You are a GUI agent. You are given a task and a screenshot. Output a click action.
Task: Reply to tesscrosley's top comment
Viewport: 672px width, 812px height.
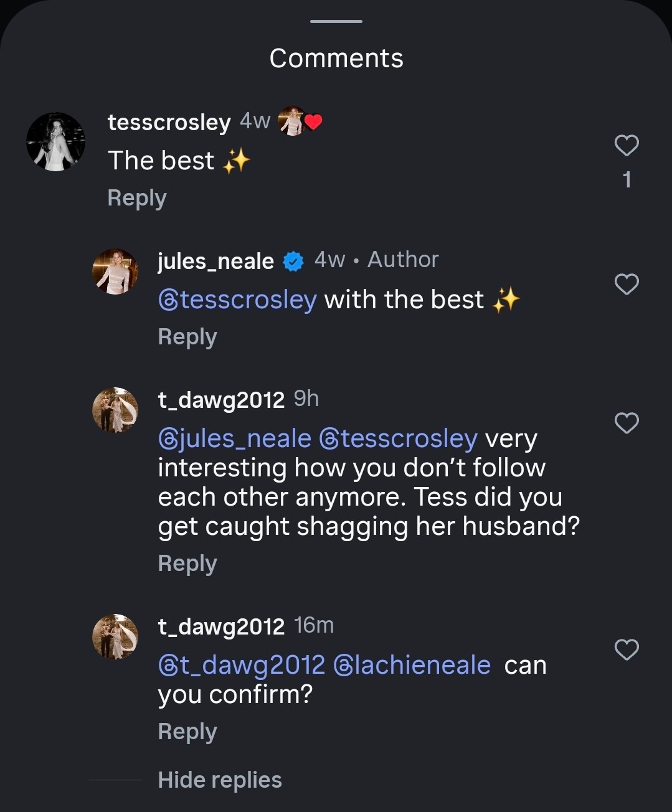click(x=137, y=198)
